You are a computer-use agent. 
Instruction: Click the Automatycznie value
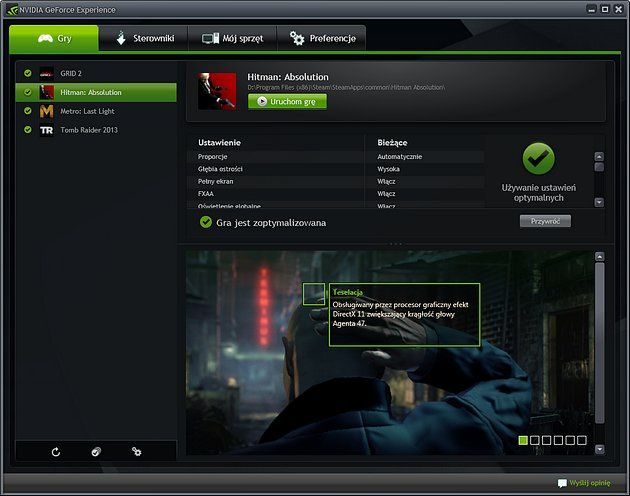tap(399, 157)
